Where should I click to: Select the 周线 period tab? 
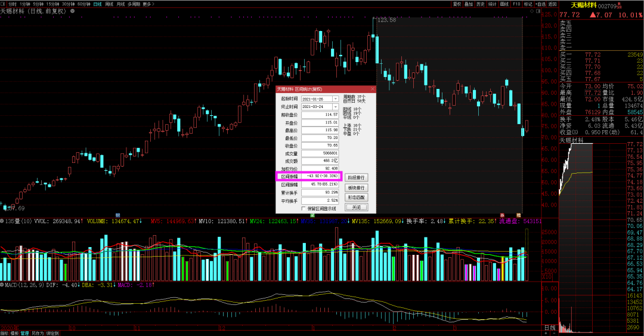(x=109, y=4)
